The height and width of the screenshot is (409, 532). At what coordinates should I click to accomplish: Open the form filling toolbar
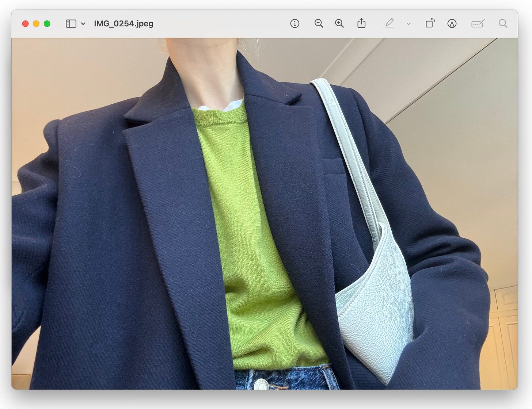click(x=478, y=24)
